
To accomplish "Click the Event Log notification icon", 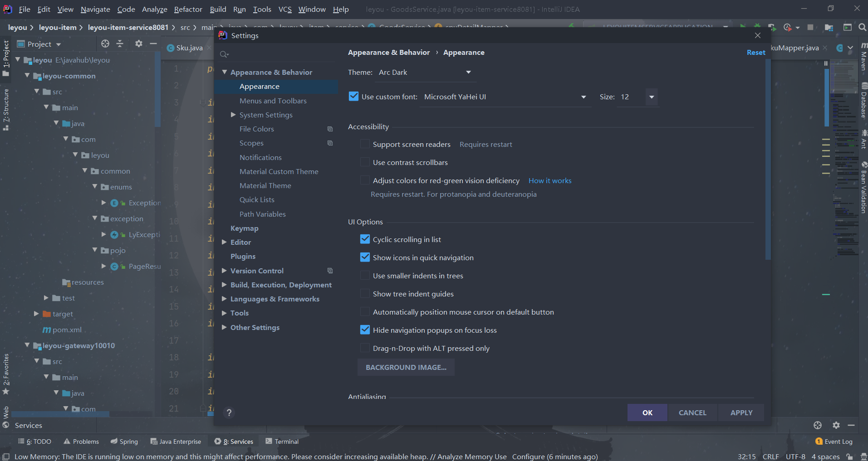I will [819, 442].
